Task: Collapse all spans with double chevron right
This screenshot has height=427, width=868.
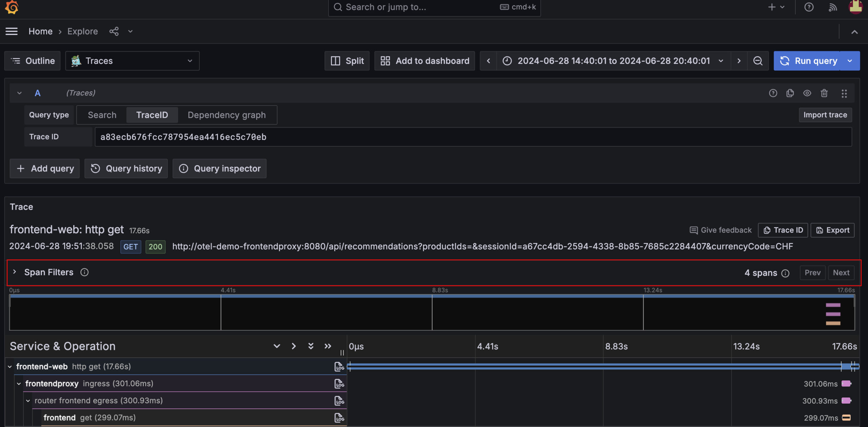Action: [x=328, y=346]
